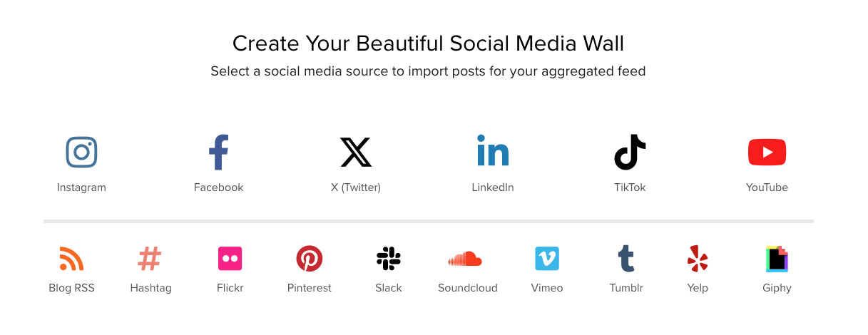Pick the Blog RSS feed icon
This screenshot has width=868, height=335.
click(x=71, y=259)
